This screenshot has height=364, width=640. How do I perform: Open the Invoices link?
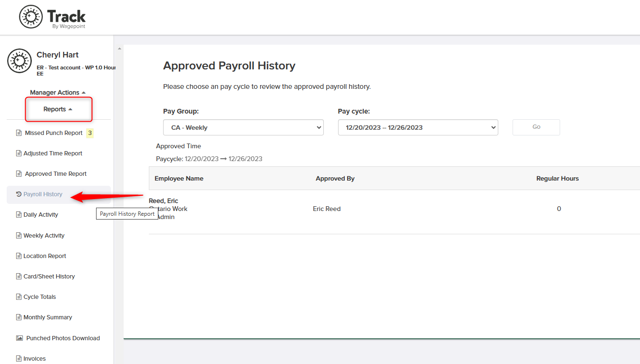pos(35,359)
